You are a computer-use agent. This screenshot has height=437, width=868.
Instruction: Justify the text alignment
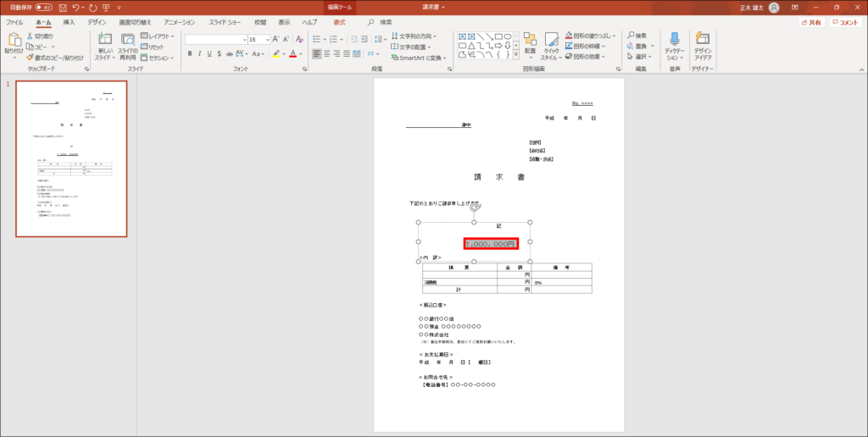point(347,53)
